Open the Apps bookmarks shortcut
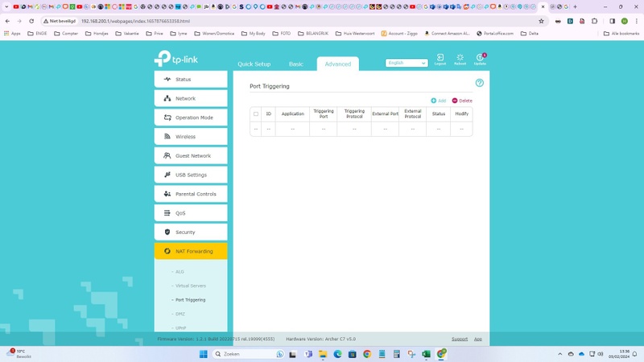Image resolution: width=644 pixels, height=362 pixels. 12,34
